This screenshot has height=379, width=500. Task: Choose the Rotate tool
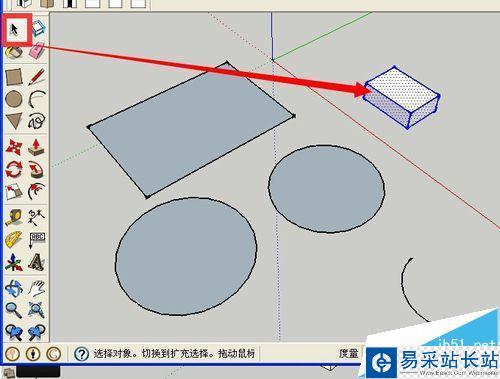[x=14, y=169]
